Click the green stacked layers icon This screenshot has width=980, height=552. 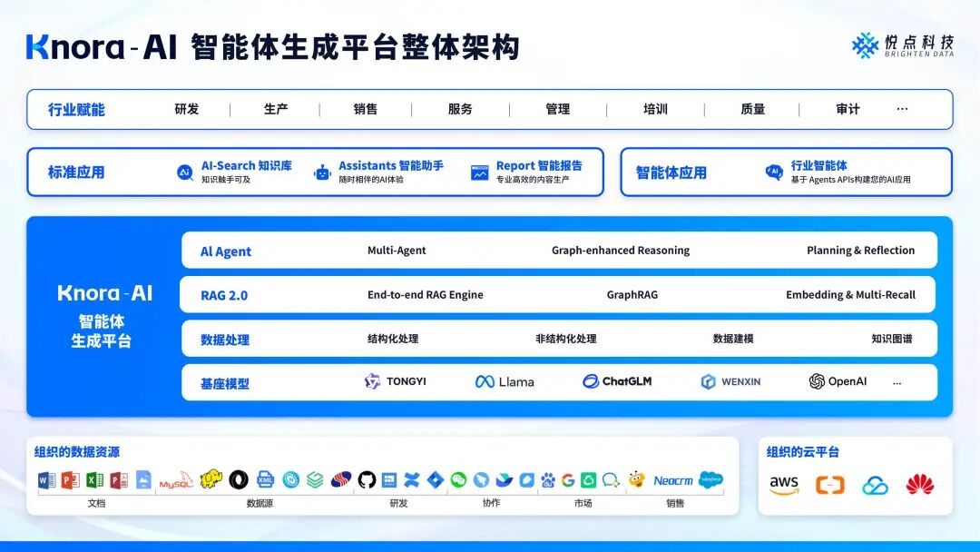click(315, 479)
